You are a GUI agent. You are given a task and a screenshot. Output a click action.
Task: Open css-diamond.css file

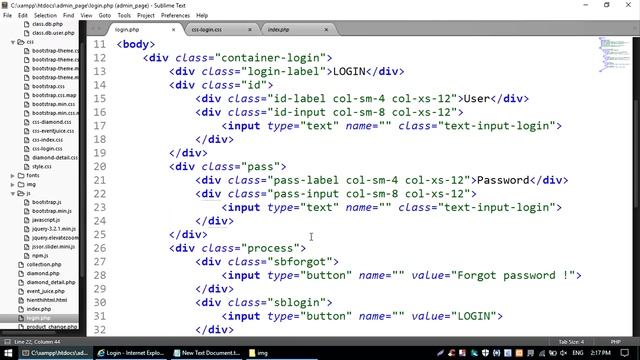coord(51,122)
